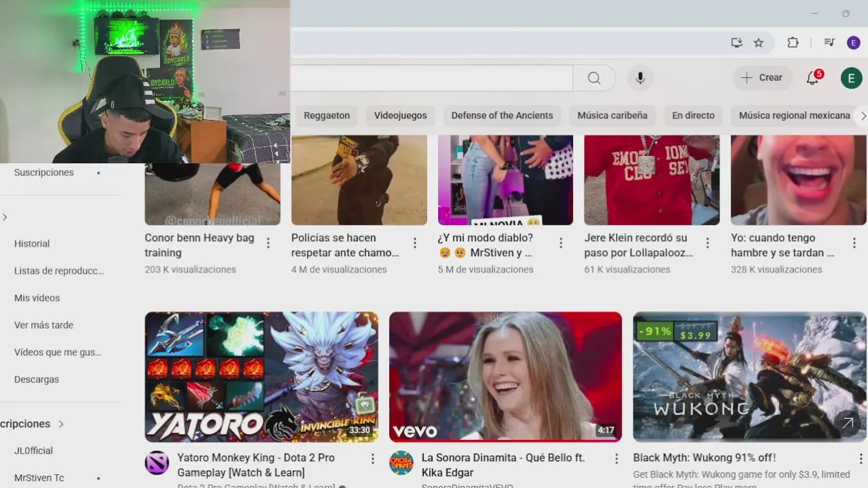Viewport: 868px width, 488px height.
Task: Open options for La Sonora Dinamita video
Action: (616, 459)
